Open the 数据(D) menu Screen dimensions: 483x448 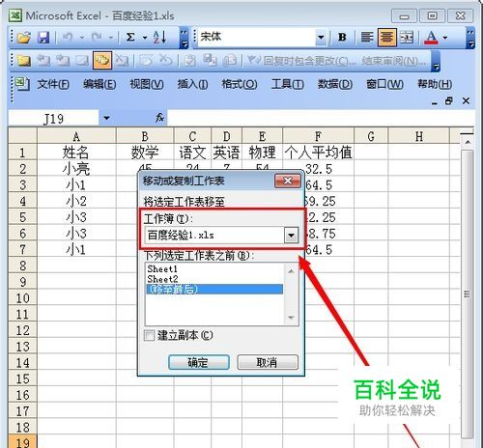pyautogui.click(x=335, y=84)
